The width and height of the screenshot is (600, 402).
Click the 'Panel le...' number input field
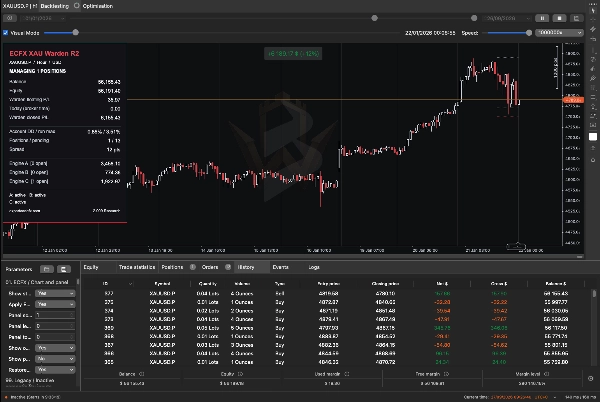coord(55,326)
